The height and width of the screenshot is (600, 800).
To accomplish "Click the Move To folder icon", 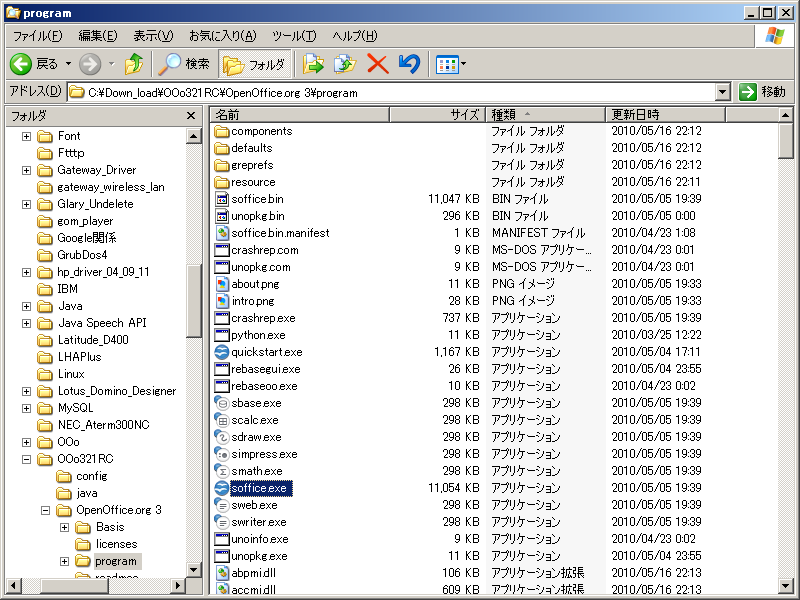I will coord(313,64).
